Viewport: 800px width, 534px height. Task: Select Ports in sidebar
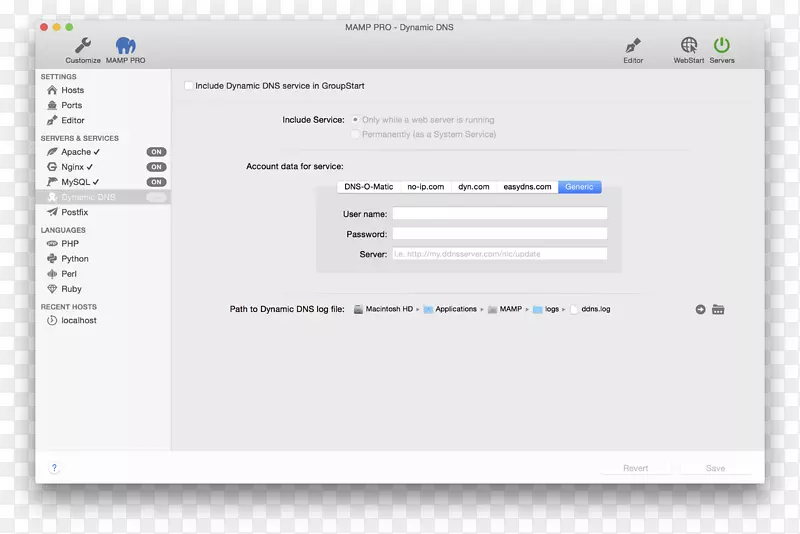click(103, 105)
